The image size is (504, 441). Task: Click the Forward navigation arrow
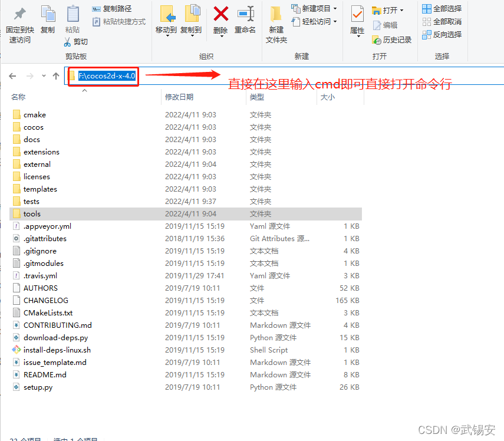click(x=30, y=76)
